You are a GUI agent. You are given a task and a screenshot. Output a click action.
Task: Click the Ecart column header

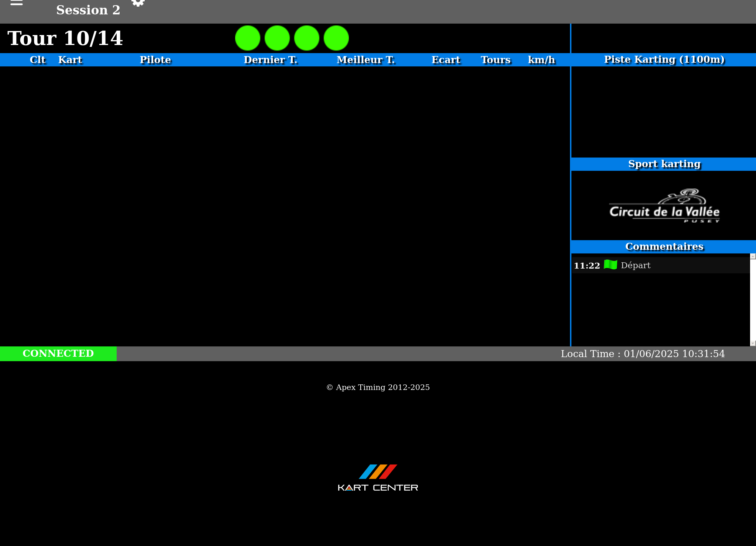tap(446, 60)
